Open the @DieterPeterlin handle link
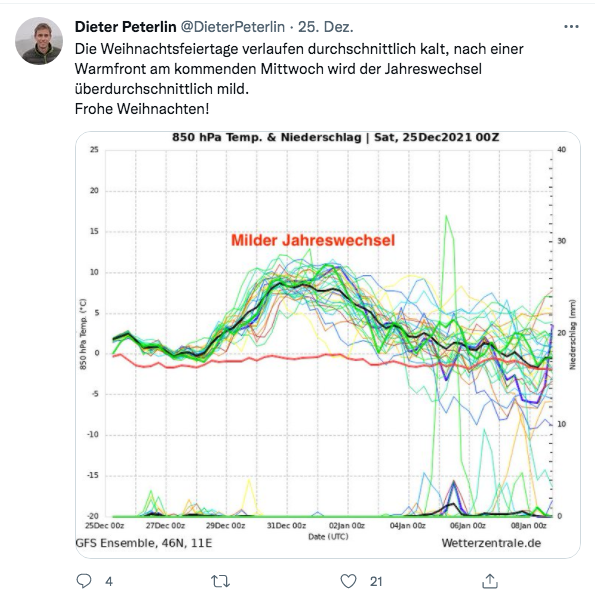 point(232,27)
